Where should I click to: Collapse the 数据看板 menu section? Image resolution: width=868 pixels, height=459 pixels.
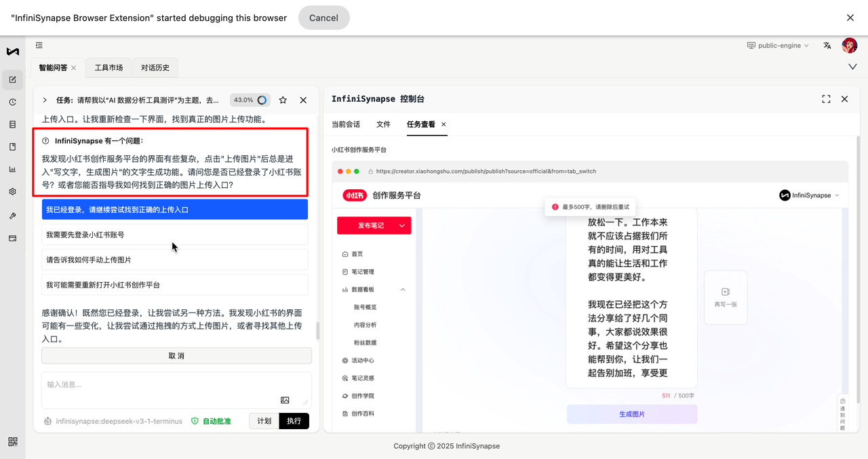402,290
